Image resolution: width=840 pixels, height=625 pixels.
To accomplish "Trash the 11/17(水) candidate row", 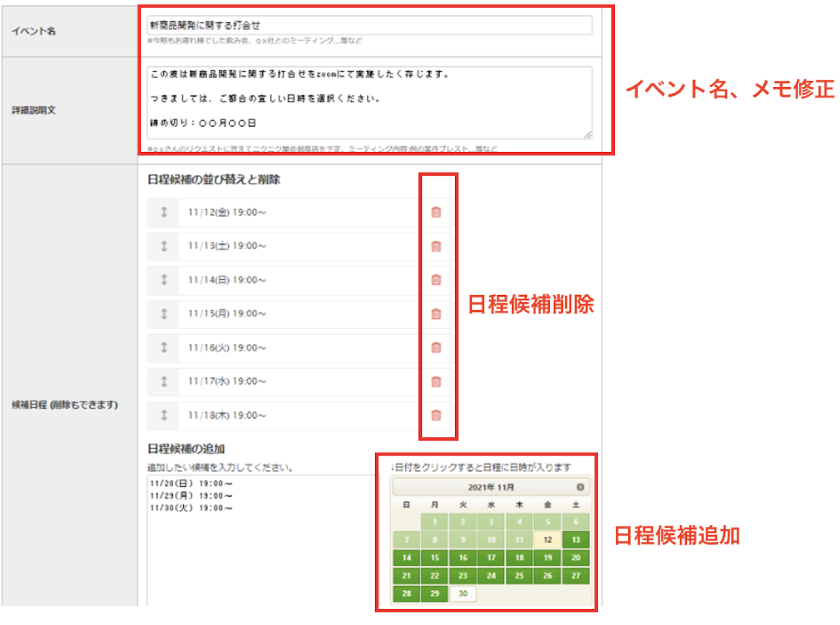I will click(x=436, y=381).
